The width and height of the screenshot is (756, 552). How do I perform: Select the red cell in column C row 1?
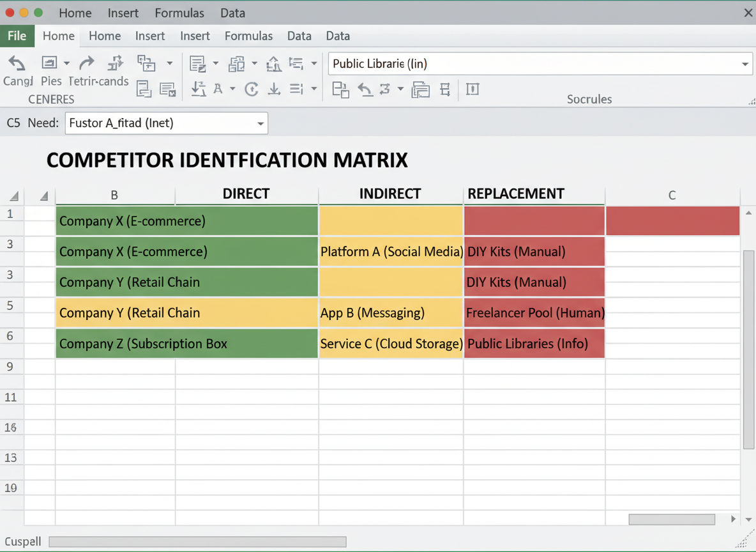coord(672,220)
